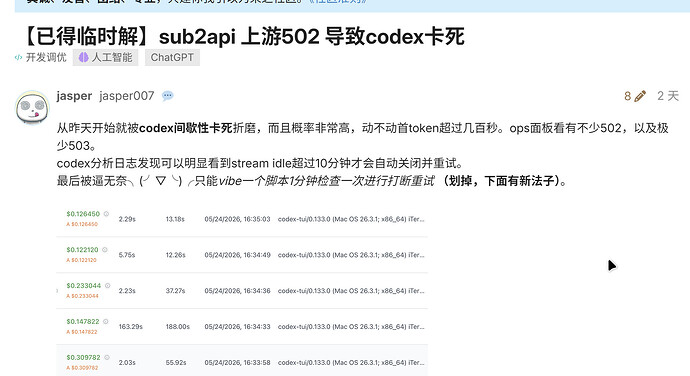The height and width of the screenshot is (376, 690).
Task: Click the 8 edits count number
Action: (628, 96)
